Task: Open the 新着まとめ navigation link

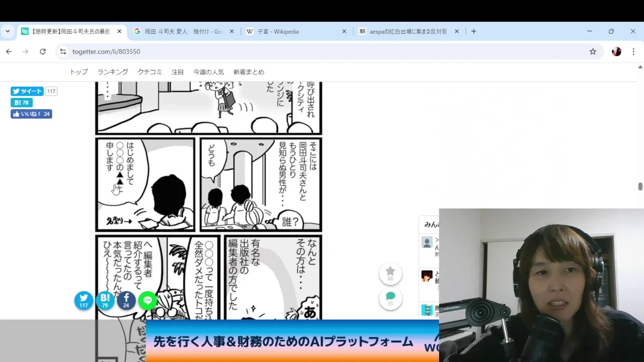Action: [x=249, y=72]
